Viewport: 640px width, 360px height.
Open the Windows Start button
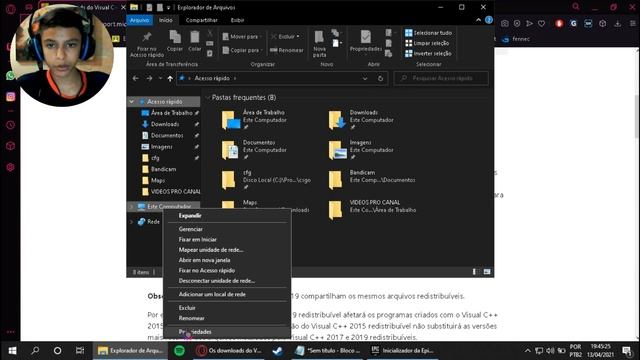12,351
